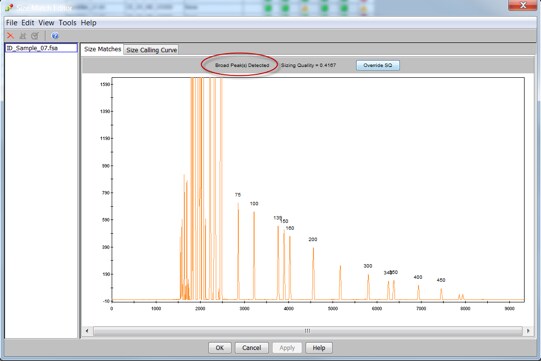Switch to the Size Calling Curve tab

coord(151,50)
